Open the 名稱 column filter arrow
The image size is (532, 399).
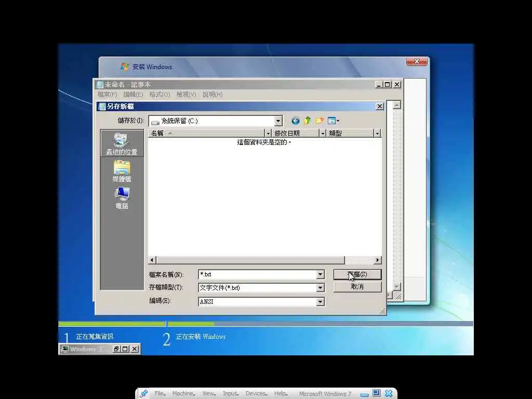pos(268,134)
